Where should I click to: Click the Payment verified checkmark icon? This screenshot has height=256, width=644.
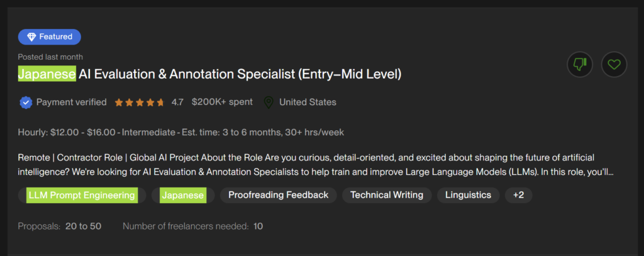click(26, 102)
